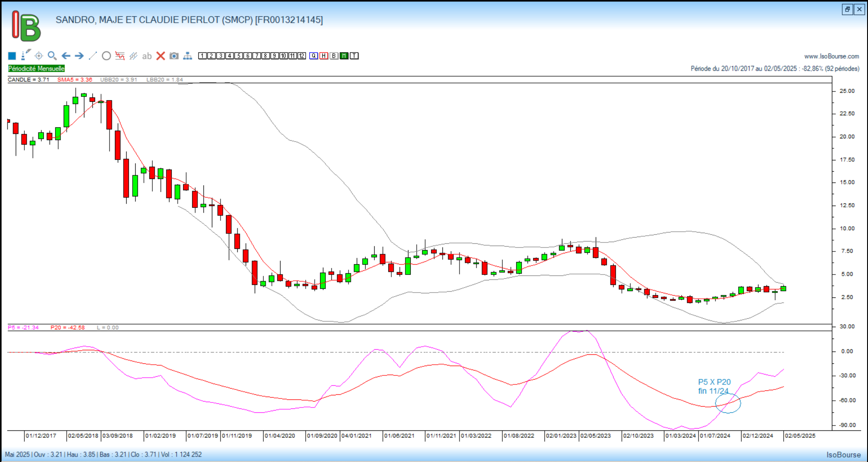Click the status bar Mai 2025 quote line
The height and width of the screenshot is (462, 868).
click(103, 454)
